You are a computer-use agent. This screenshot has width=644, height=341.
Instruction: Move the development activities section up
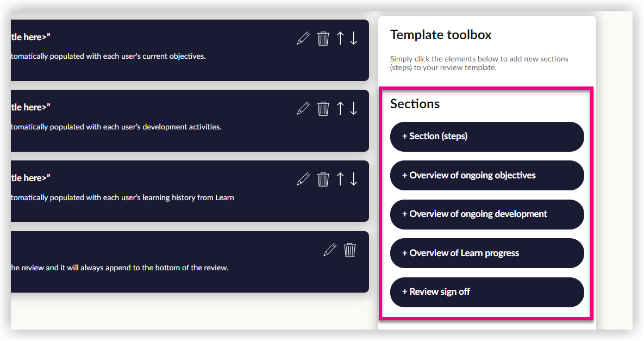[x=340, y=108]
